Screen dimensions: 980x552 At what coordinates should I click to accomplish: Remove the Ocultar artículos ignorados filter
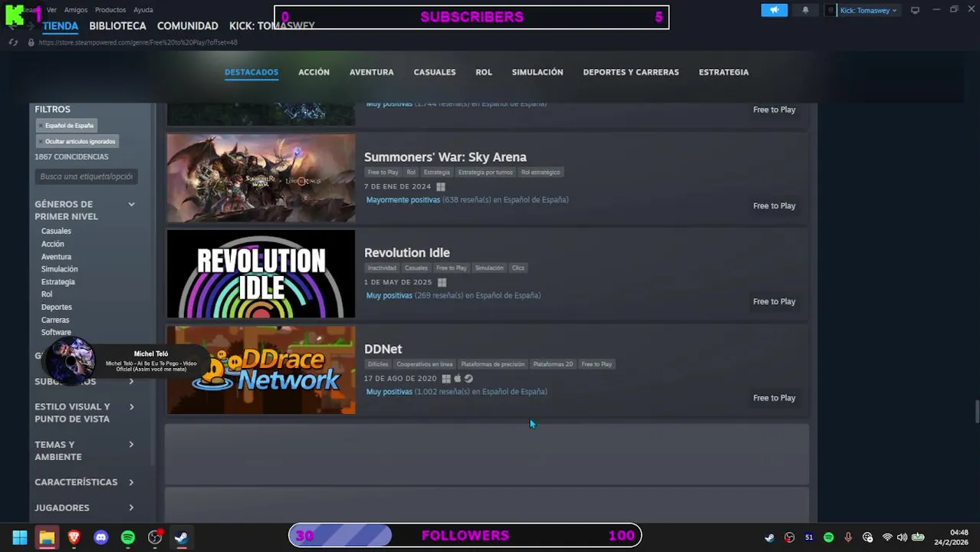point(77,141)
